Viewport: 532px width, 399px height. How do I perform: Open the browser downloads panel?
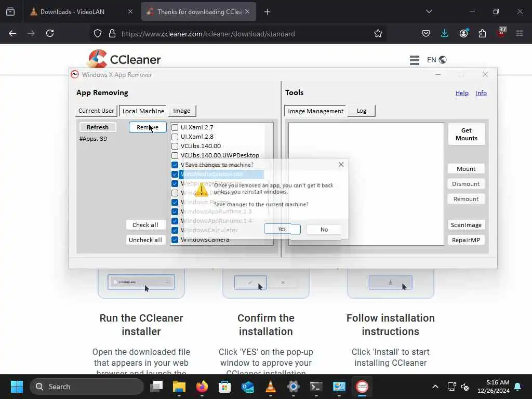click(445, 34)
